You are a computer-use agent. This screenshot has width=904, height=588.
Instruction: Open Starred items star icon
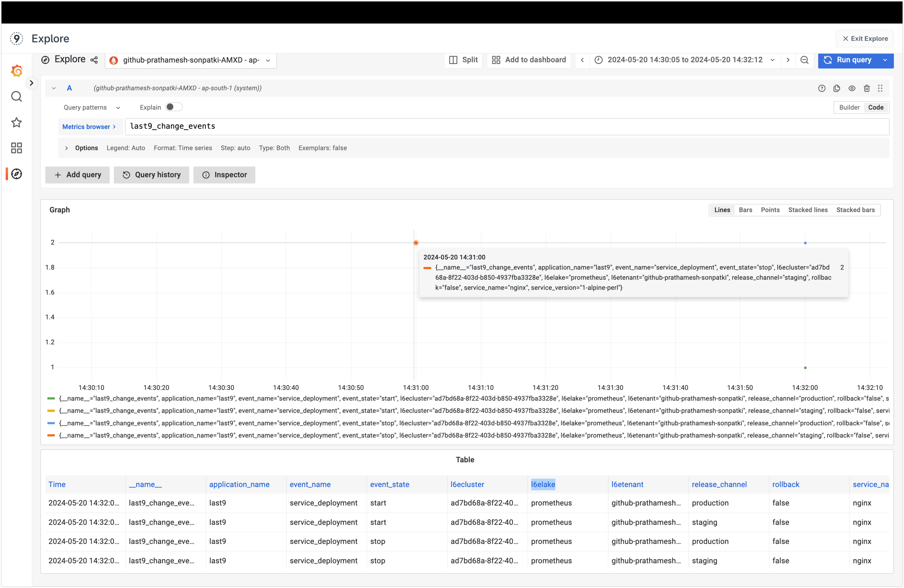click(x=16, y=122)
